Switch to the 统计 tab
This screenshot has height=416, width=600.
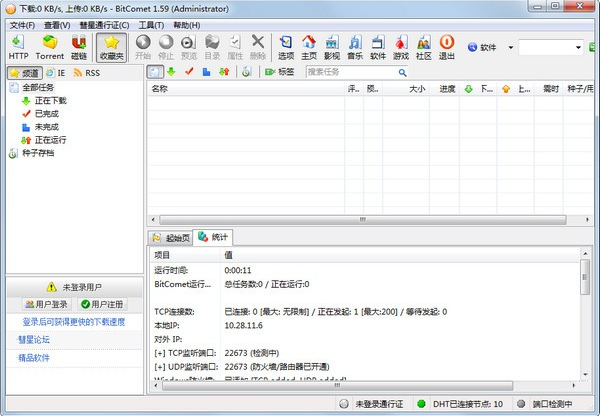pos(213,237)
